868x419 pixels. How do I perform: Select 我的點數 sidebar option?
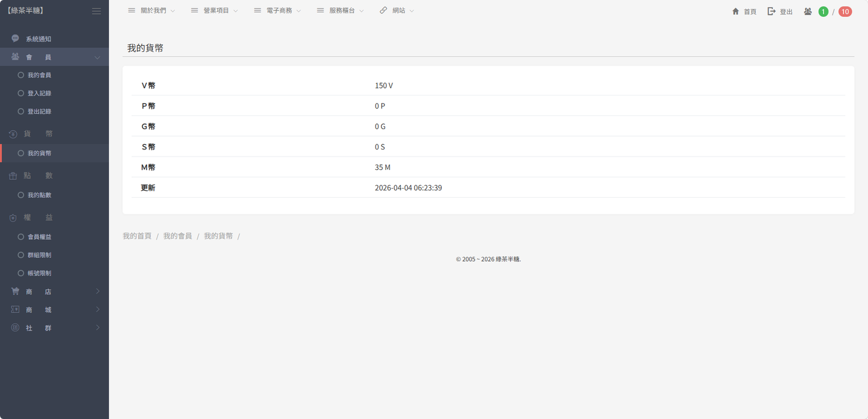pos(39,195)
